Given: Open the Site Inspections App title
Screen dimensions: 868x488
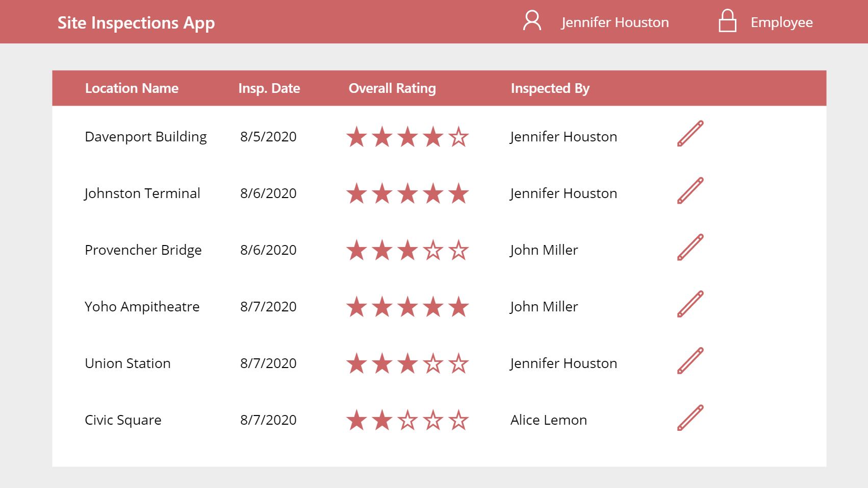Looking at the screenshot, I should click(x=136, y=22).
